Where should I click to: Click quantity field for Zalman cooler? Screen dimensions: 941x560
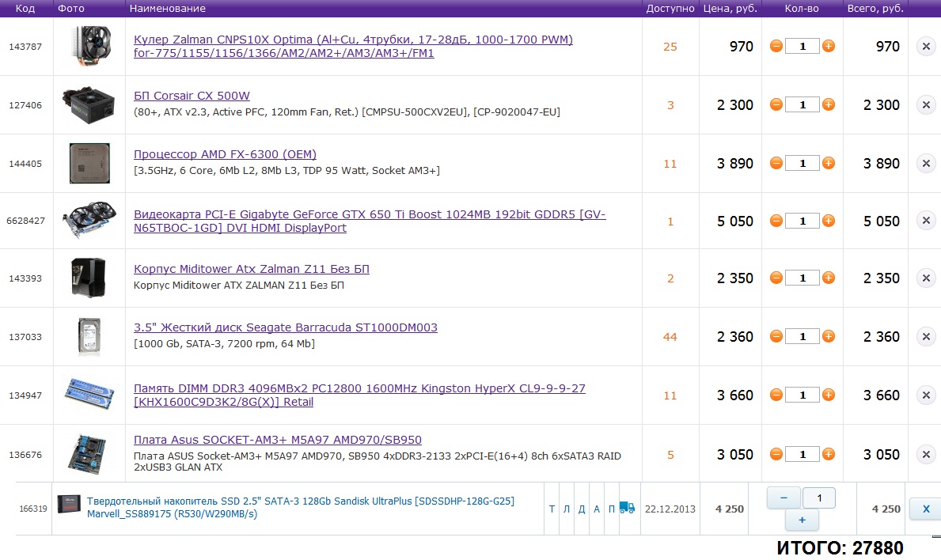pos(803,46)
